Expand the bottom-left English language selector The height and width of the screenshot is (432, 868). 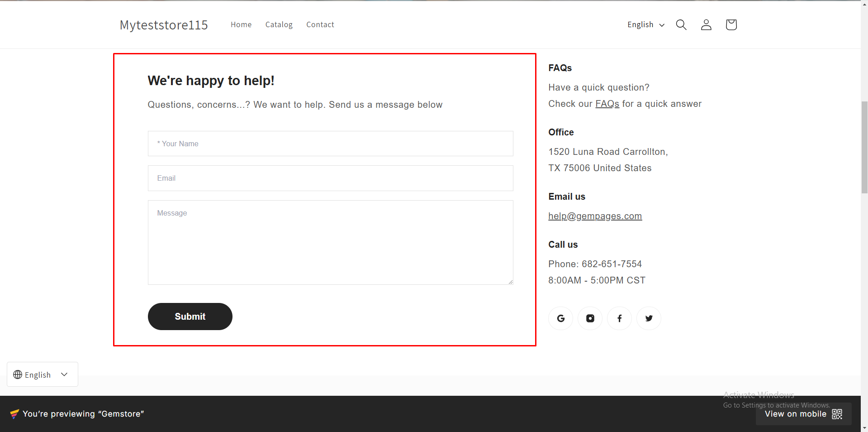click(42, 374)
